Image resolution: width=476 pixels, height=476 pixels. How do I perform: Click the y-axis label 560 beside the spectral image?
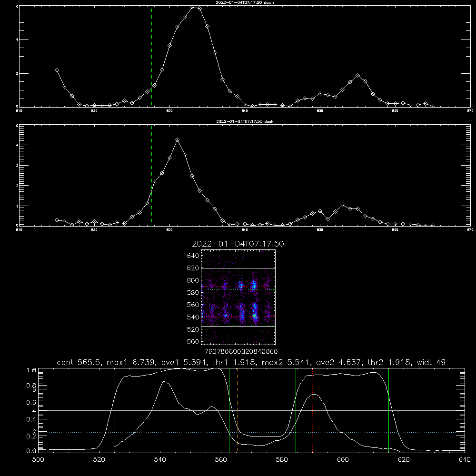coord(193,305)
